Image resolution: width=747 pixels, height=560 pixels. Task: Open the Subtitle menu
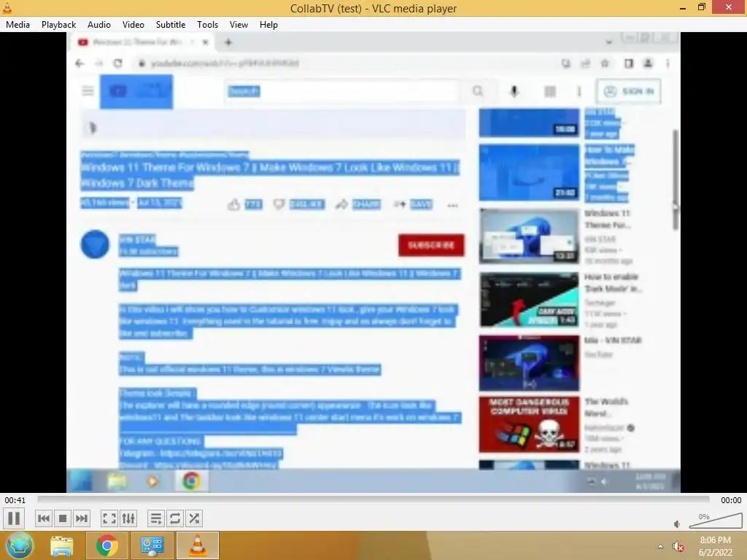tap(171, 25)
